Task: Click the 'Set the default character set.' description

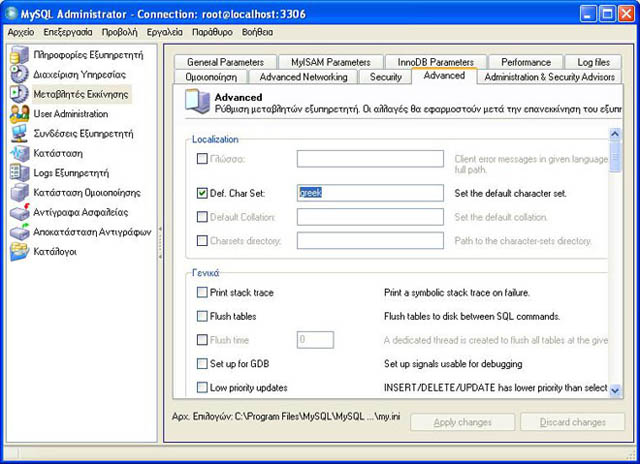Action: point(510,193)
